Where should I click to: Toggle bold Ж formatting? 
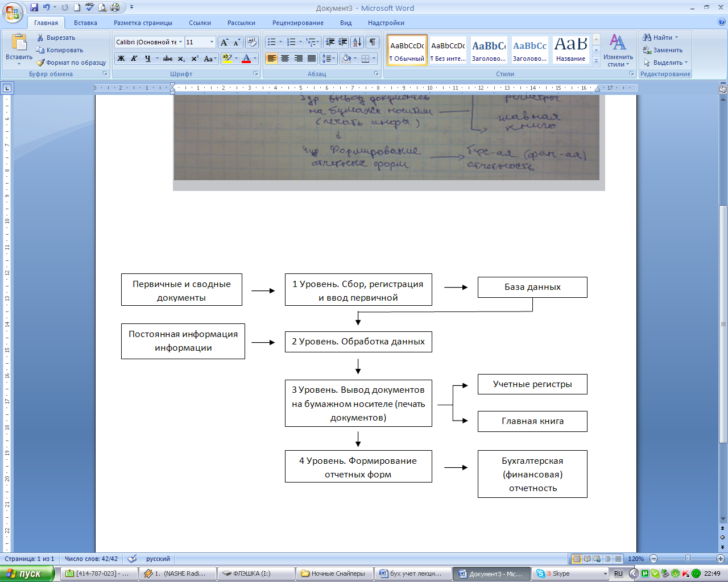121,59
